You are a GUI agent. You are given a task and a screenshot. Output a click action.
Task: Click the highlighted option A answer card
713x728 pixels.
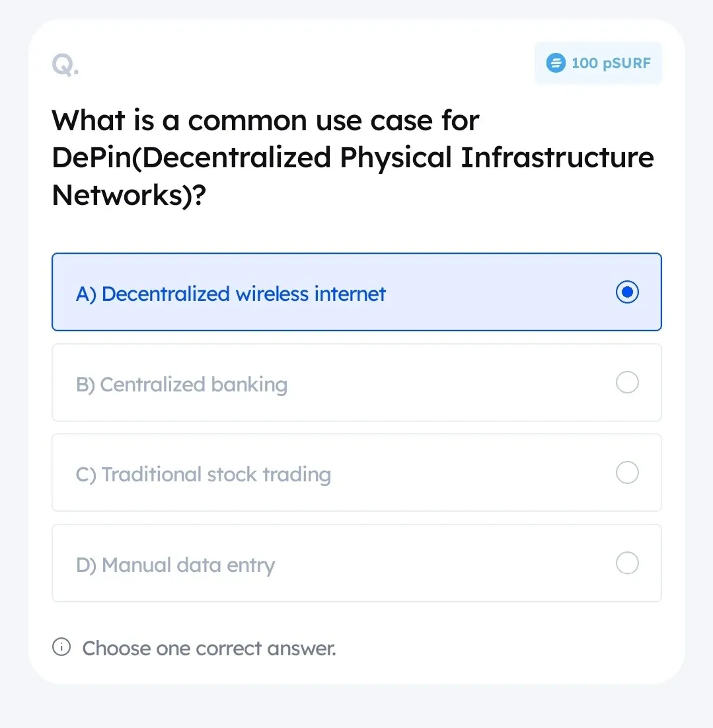pos(357,292)
